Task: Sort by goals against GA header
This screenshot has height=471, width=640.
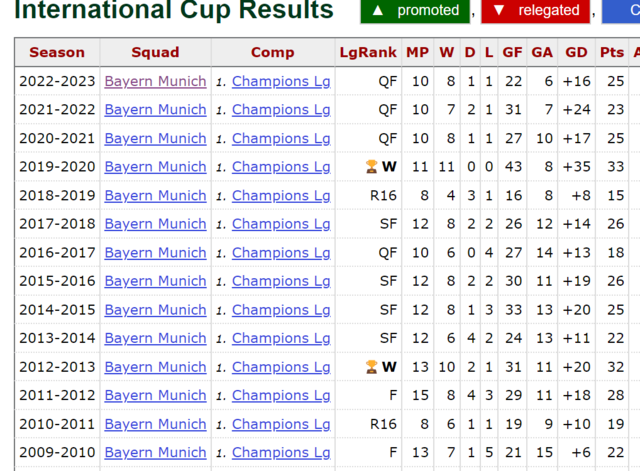Action: click(x=542, y=52)
